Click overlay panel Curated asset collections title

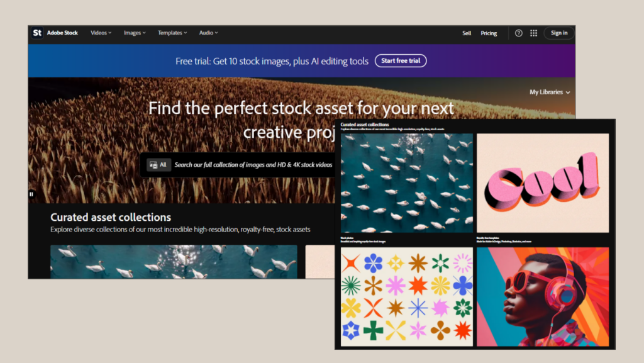pyautogui.click(x=365, y=125)
